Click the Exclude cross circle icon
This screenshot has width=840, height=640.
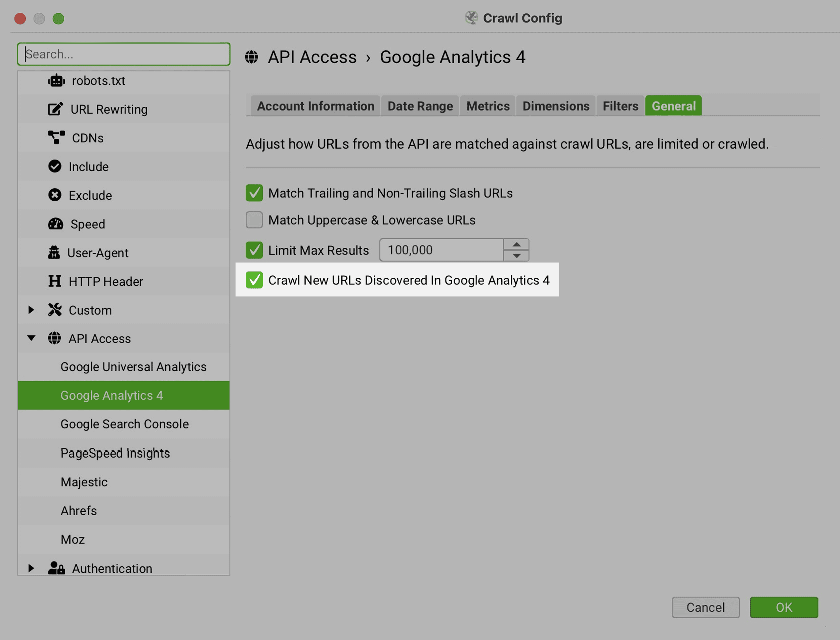(x=55, y=195)
